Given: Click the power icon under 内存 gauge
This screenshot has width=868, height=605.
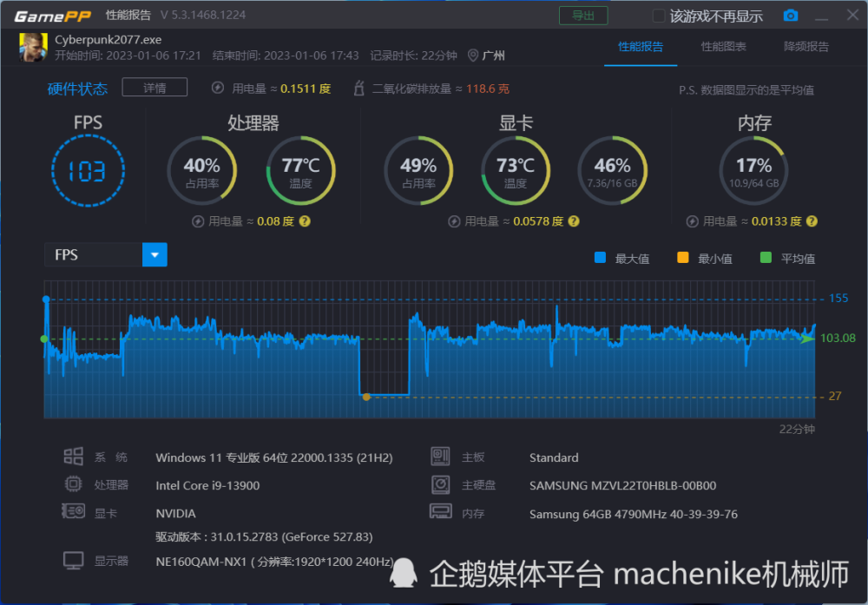Looking at the screenshot, I should point(692,221).
